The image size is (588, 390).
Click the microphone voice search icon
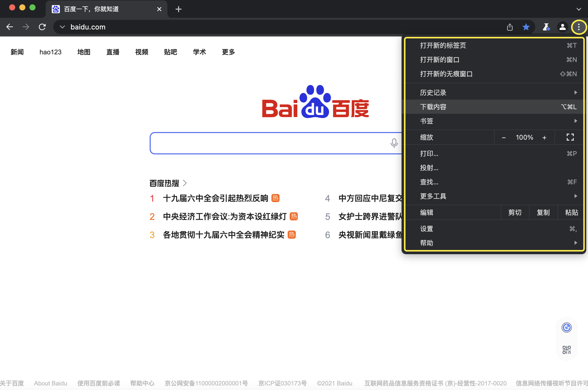pyautogui.click(x=394, y=143)
